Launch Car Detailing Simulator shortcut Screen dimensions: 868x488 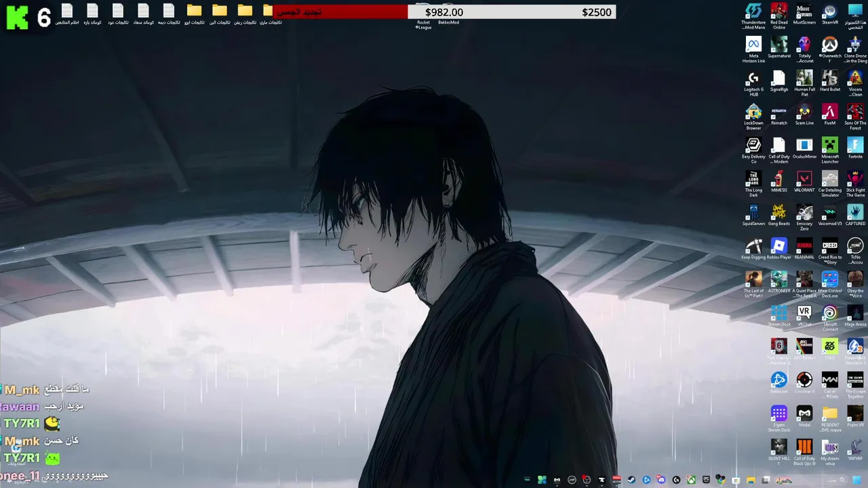click(830, 184)
